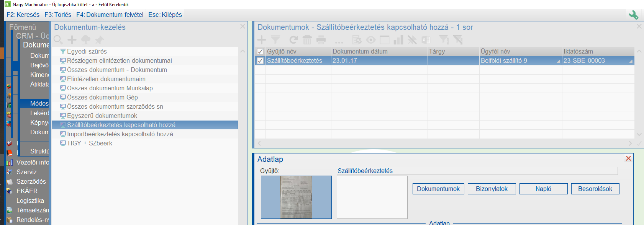The width and height of the screenshot is (644, 225).
Task: Click the window layout icon
Action: (x=385, y=40)
